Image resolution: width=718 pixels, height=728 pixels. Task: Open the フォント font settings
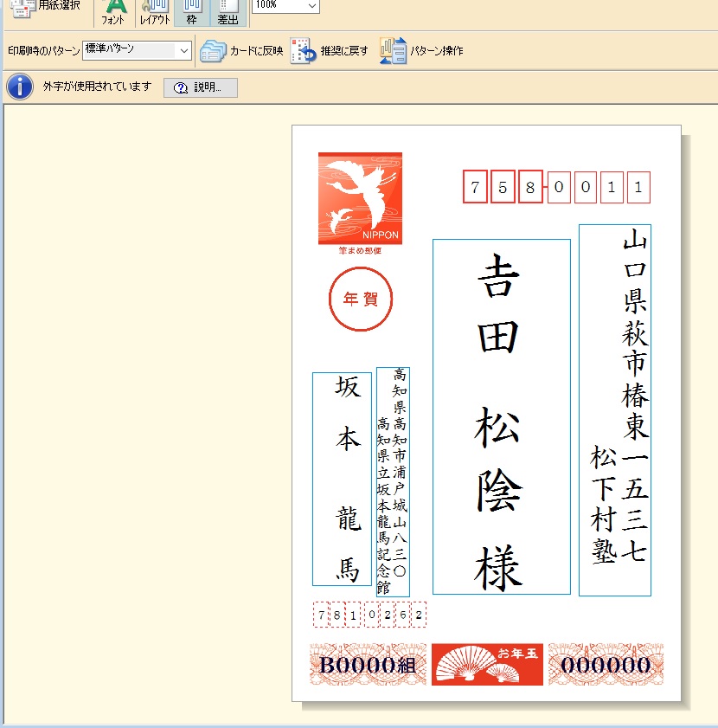(113, 11)
